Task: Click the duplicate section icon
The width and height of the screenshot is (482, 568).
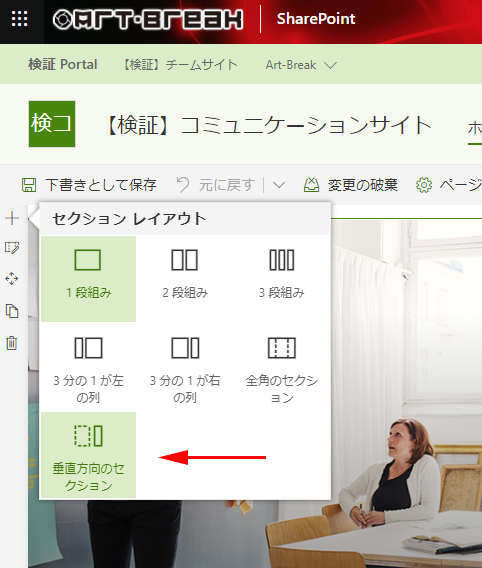Action: [12, 311]
